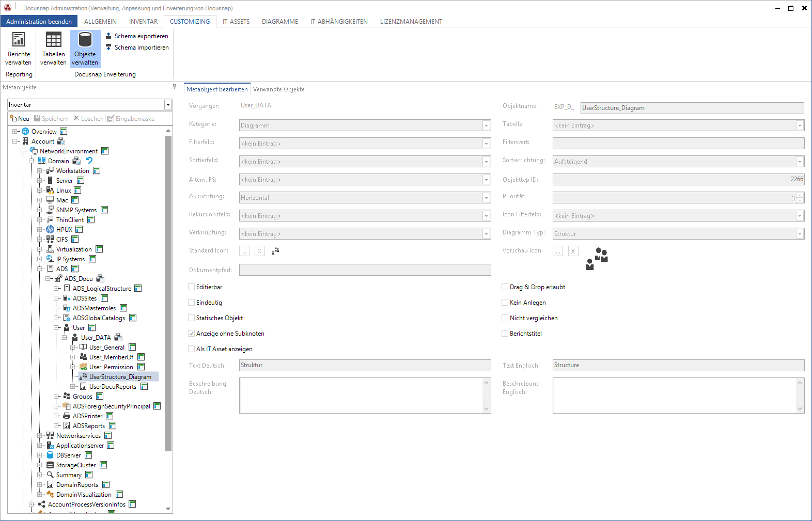The height and width of the screenshot is (521, 812).
Task: Click the Overview globe icon in the tree
Action: 25,131
